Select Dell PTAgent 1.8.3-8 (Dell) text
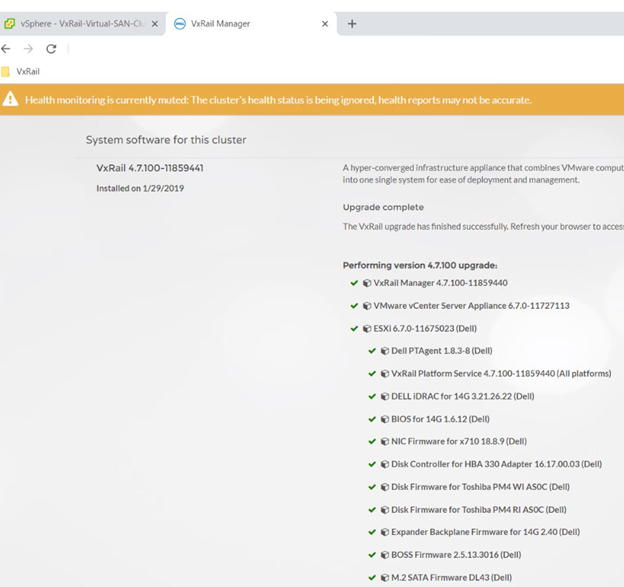The width and height of the screenshot is (624, 587). (442, 351)
